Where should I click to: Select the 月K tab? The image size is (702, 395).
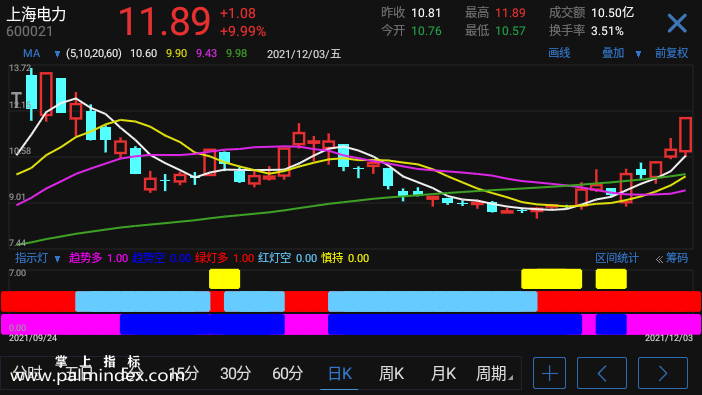(x=443, y=373)
